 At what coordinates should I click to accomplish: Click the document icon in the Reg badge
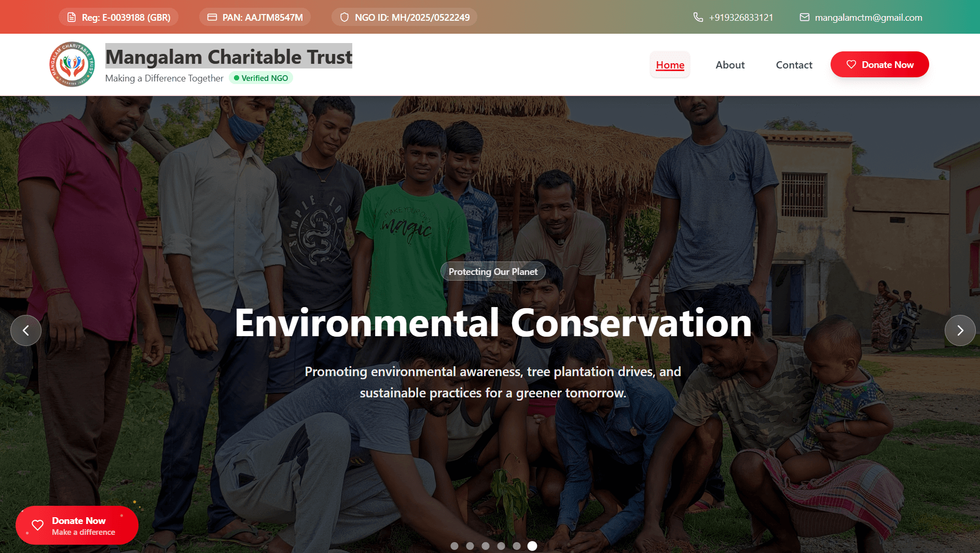pyautogui.click(x=72, y=17)
